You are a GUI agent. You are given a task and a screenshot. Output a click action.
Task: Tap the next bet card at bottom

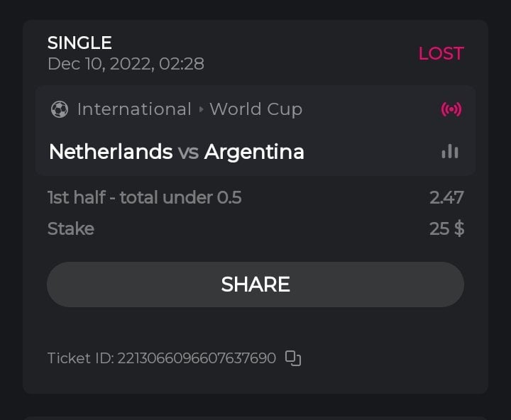255,417
